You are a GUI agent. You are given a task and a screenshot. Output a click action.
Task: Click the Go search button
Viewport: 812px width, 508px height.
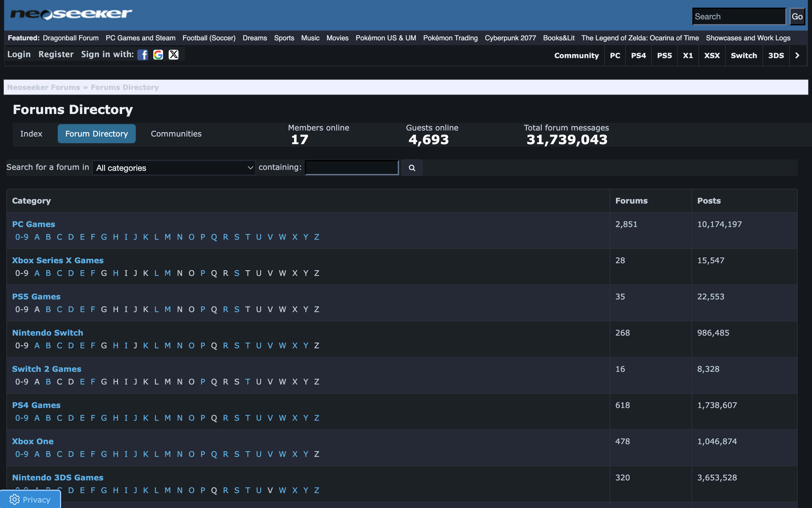[797, 17]
